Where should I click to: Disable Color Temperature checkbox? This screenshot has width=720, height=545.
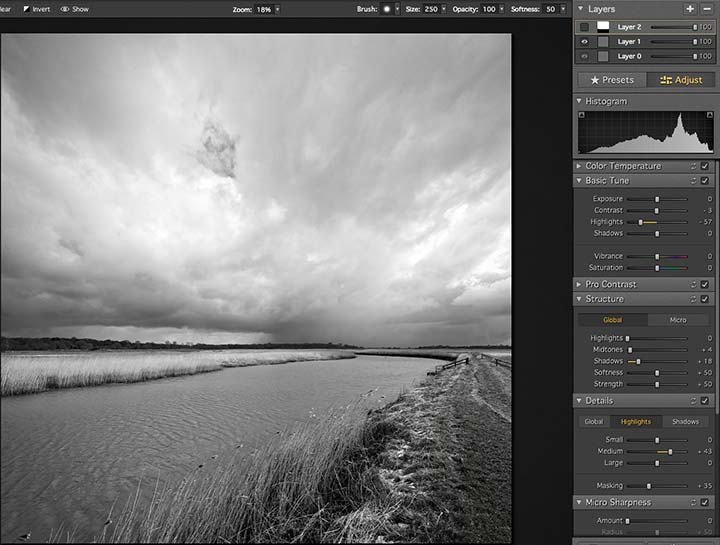(705, 166)
